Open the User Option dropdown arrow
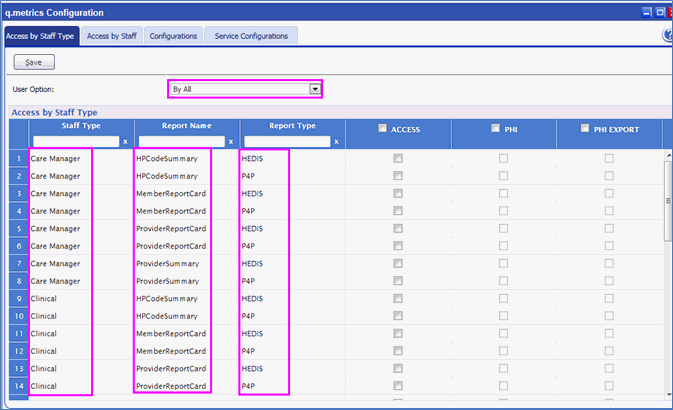The height and width of the screenshot is (410, 673). [315, 89]
